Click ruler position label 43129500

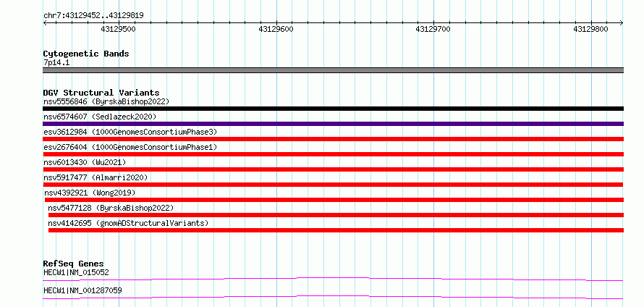[118, 29]
